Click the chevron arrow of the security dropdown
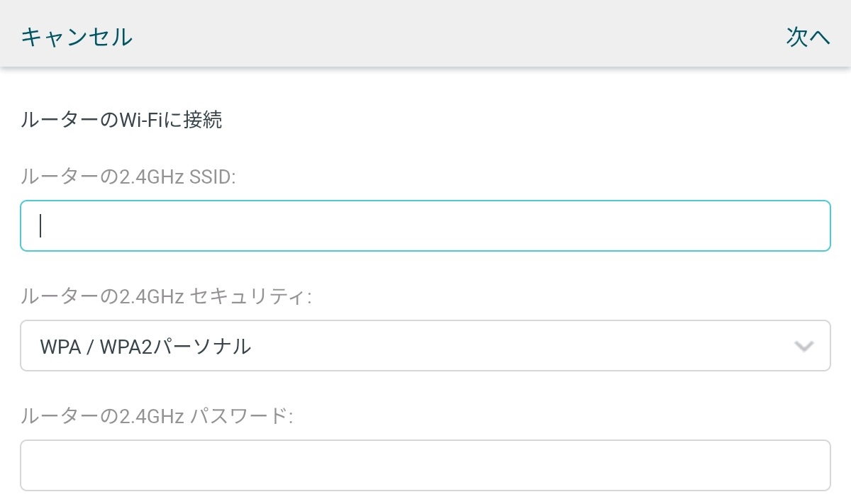 (x=803, y=347)
